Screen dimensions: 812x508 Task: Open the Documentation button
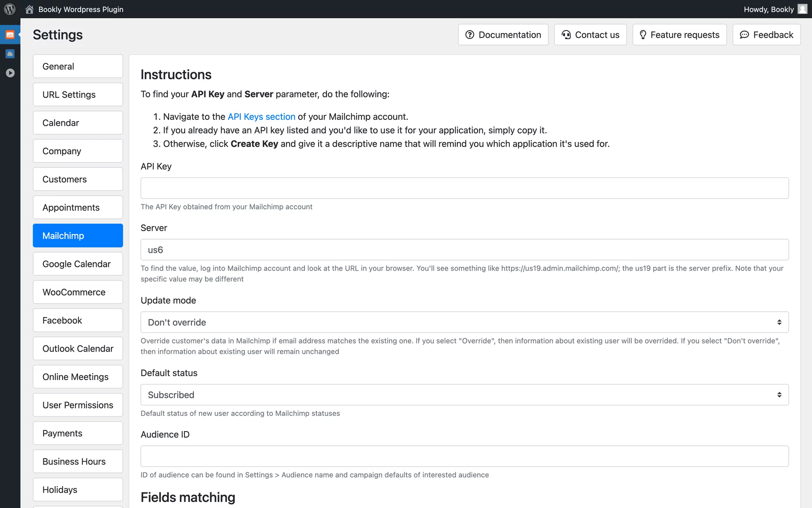tap(503, 35)
